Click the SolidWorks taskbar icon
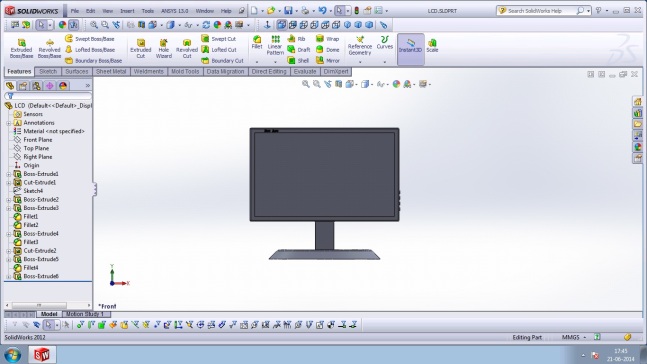Screen dimensions: 647x364 pos(41,355)
